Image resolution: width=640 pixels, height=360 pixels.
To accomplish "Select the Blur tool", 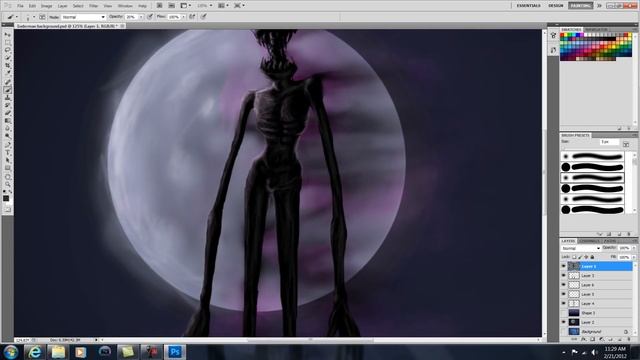I will point(7,129).
